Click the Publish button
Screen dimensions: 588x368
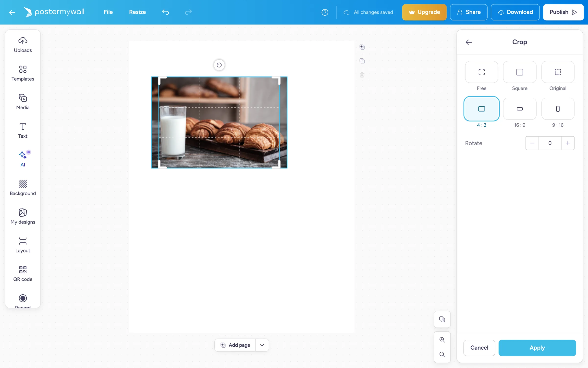563,12
